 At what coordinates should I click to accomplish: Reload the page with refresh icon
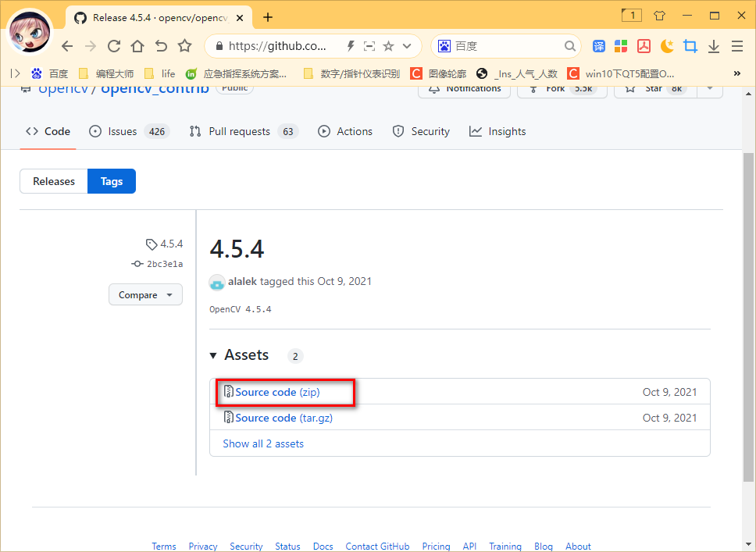coord(114,46)
